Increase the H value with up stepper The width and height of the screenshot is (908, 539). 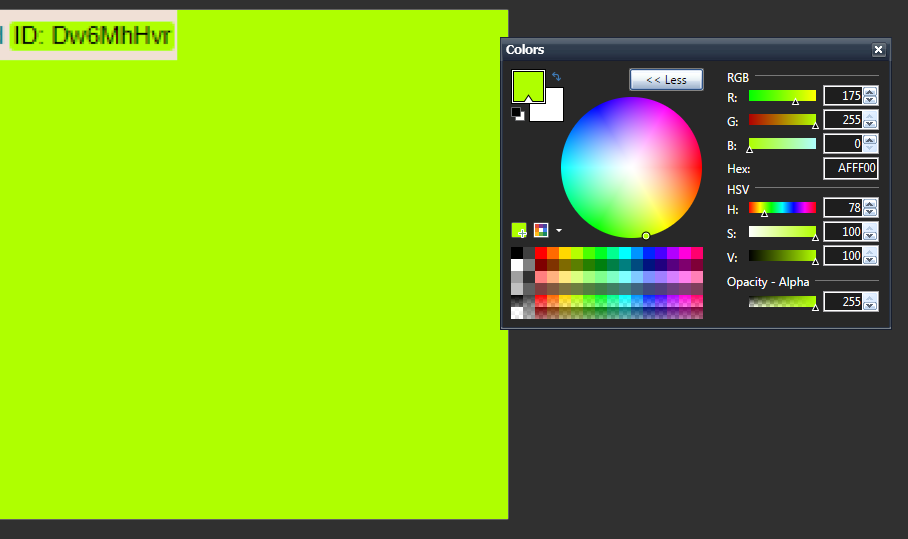coord(870,203)
